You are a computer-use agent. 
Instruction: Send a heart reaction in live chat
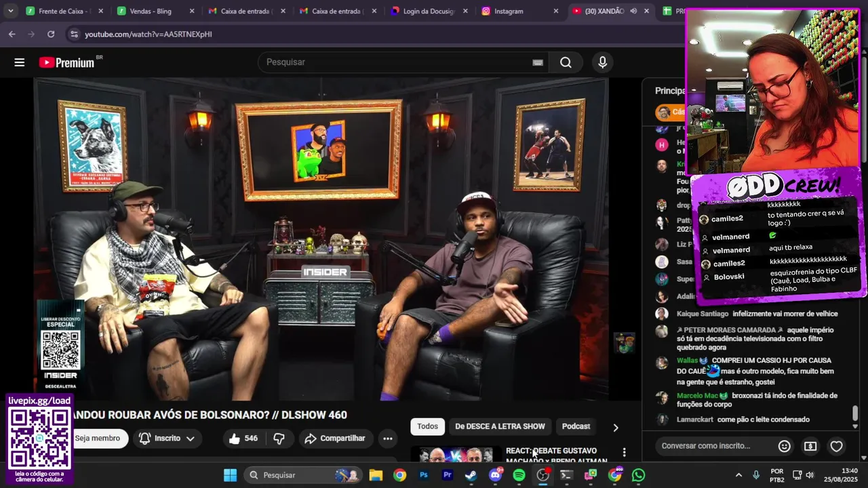pyautogui.click(x=837, y=446)
